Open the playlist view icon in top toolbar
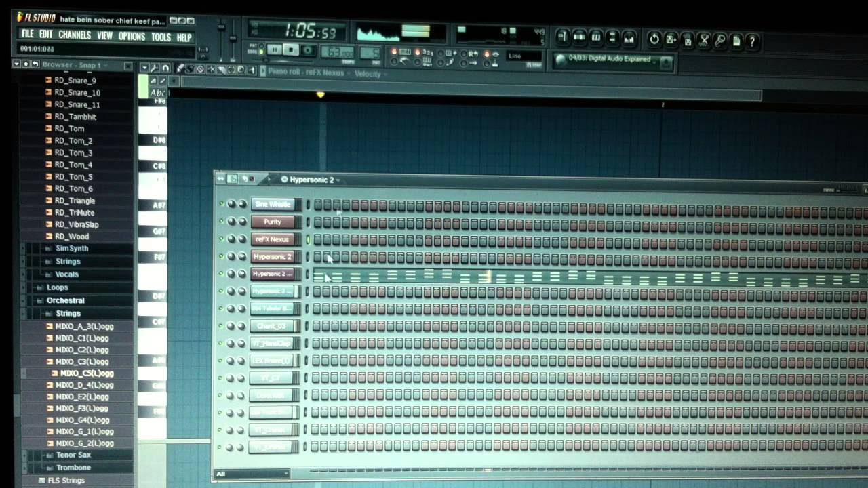The width and height of the screenshot is (868, 488). click(x=563, y=37)
